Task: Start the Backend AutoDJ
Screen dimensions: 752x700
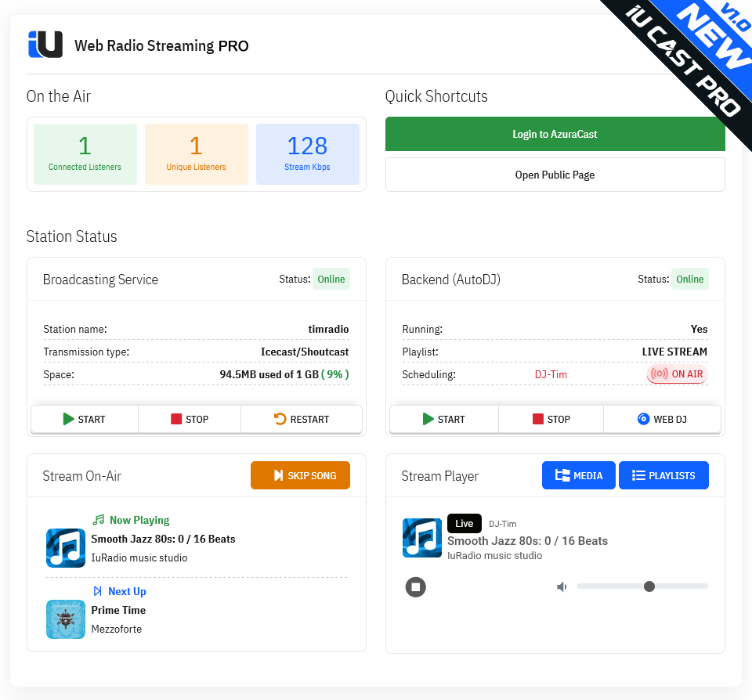Action: point(443,419)
